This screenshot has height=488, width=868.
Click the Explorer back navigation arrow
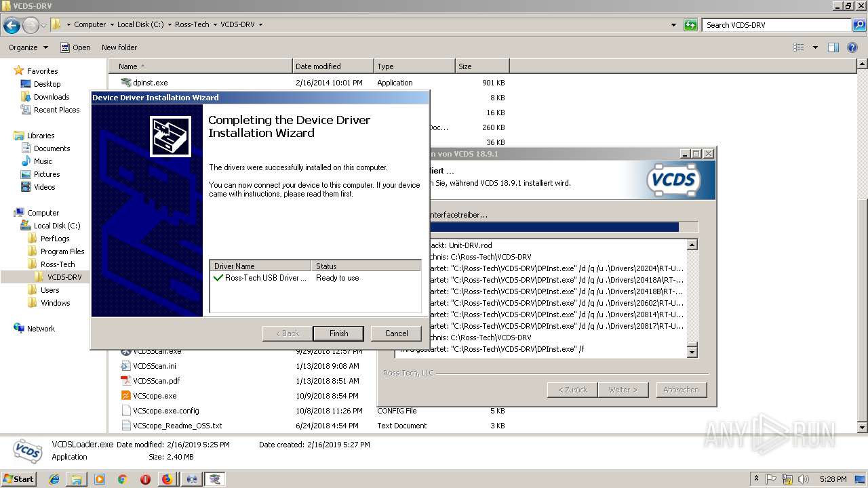click(12, 26)
